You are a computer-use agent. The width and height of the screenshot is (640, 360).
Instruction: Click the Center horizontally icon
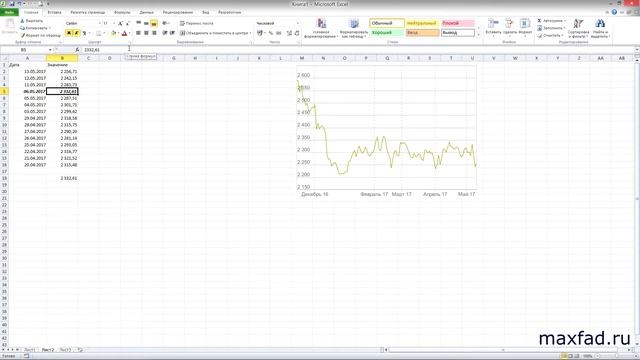click(x=146, y=33)
